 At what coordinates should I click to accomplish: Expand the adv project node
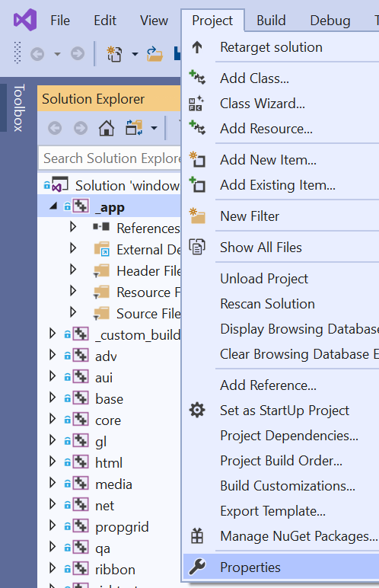[x=53, y=355]
